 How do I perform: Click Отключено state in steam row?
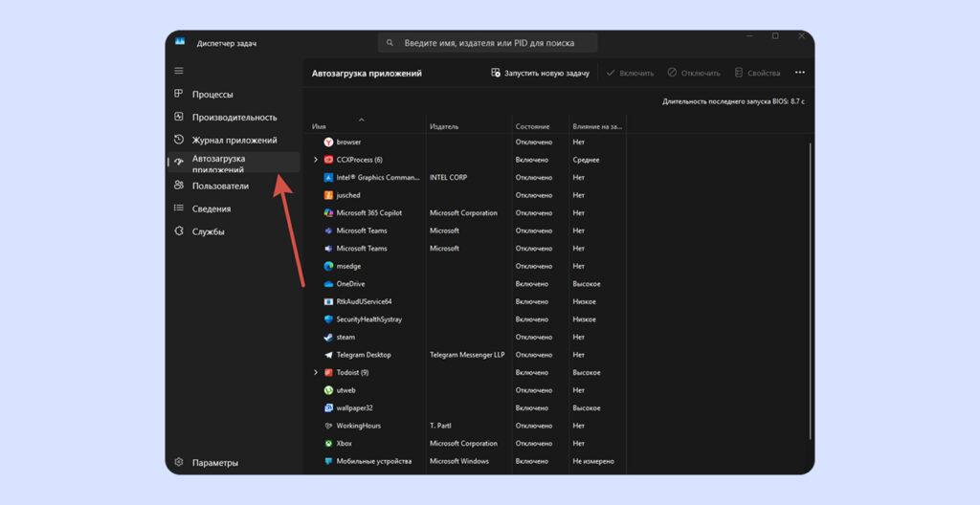(x=534, y=337)
